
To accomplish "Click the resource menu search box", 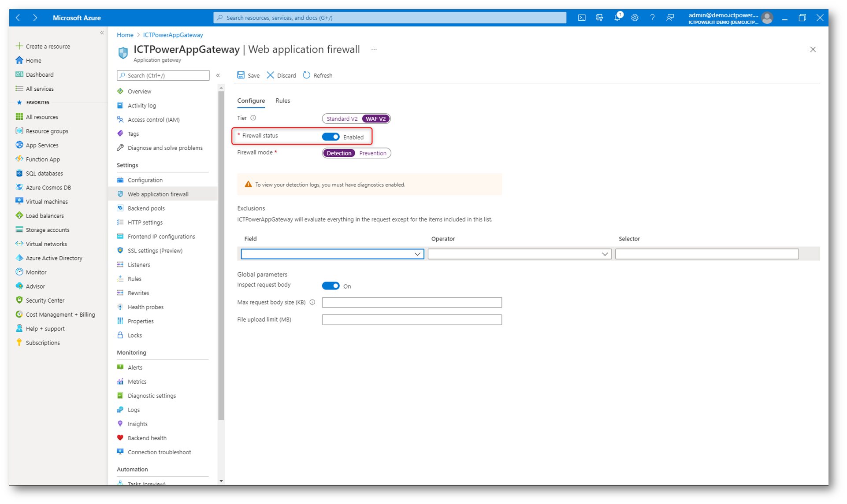I will point(163,75).
